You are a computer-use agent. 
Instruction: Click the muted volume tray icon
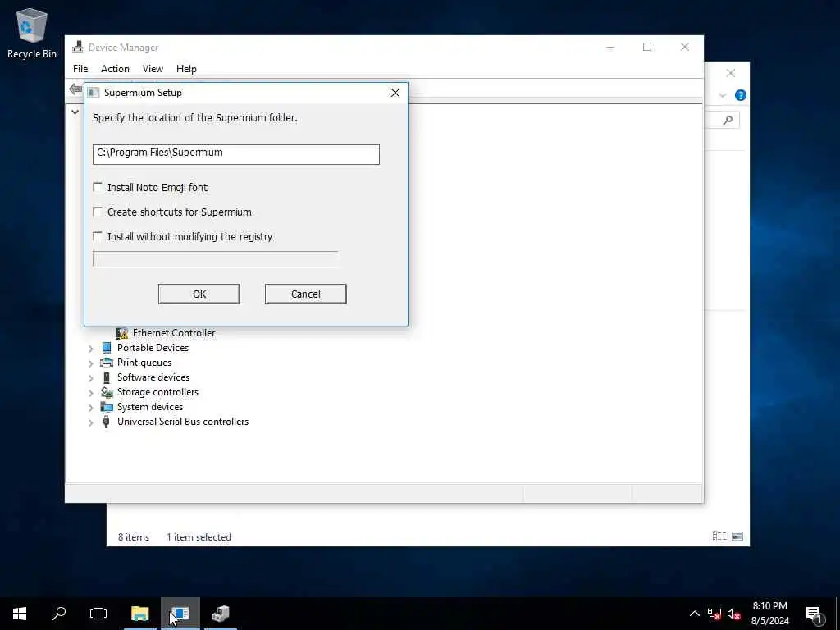(734, 614)
